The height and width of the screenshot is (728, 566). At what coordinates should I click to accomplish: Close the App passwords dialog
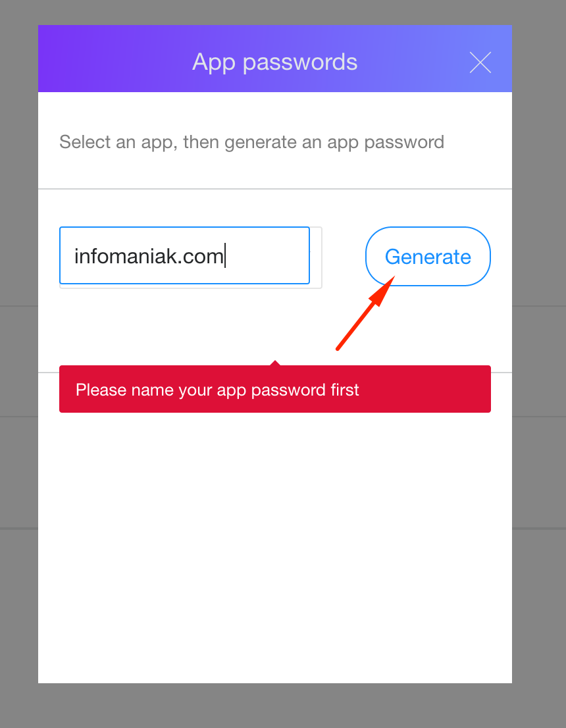pyautogui.click(x=480, y=63)
